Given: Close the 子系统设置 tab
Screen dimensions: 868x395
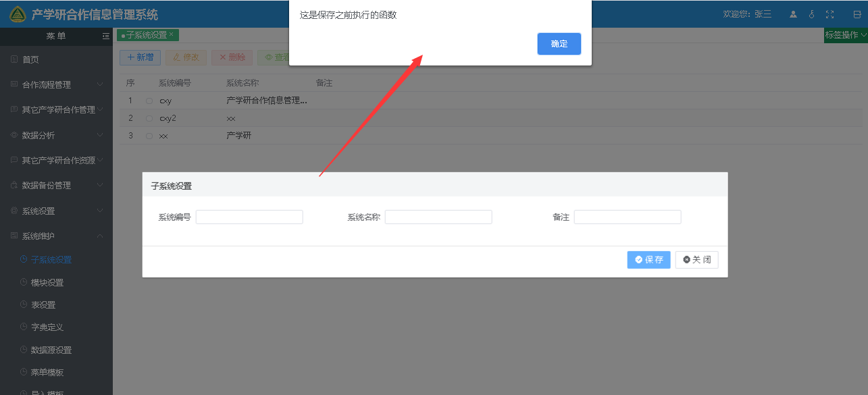Looking at the screenshot, I should (172, 34).
